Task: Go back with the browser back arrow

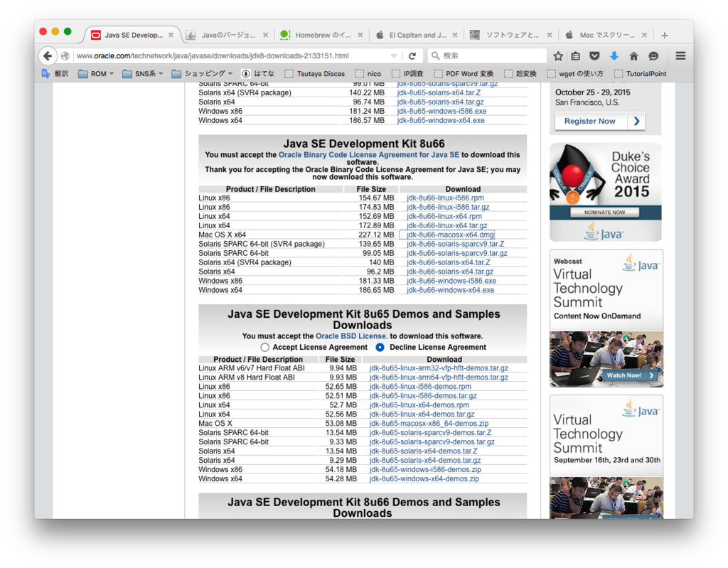Action: 48,55
